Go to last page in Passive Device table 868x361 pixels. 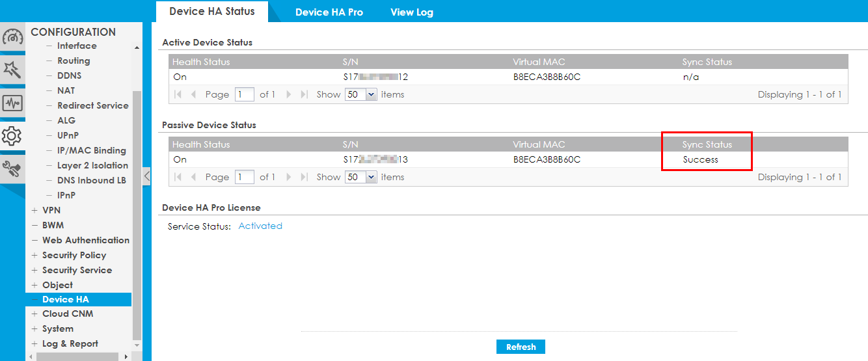(304, 178)
